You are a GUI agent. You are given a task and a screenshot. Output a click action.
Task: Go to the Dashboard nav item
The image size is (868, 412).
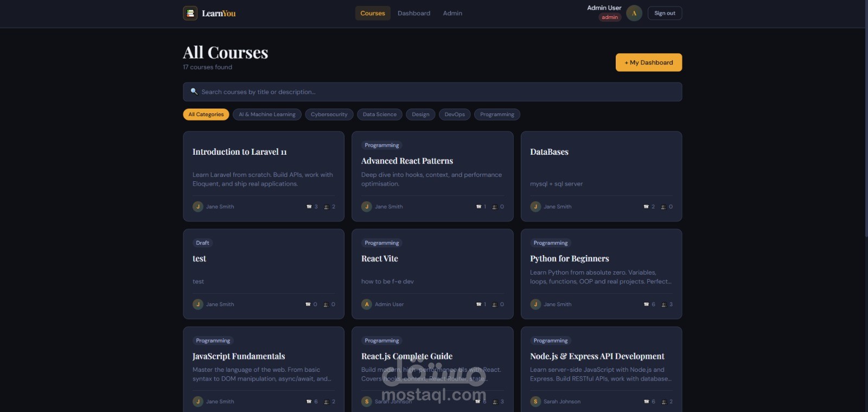click(x=414, y=13)
